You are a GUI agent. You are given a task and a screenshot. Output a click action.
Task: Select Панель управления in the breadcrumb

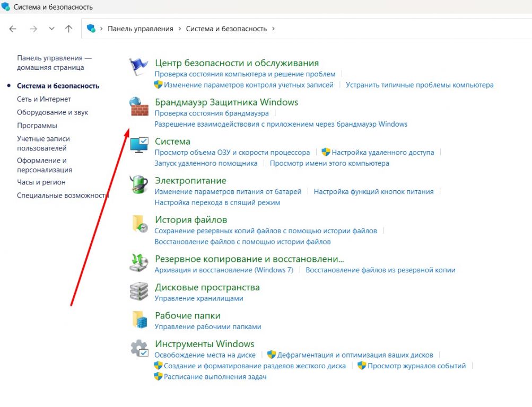(141, 29)
